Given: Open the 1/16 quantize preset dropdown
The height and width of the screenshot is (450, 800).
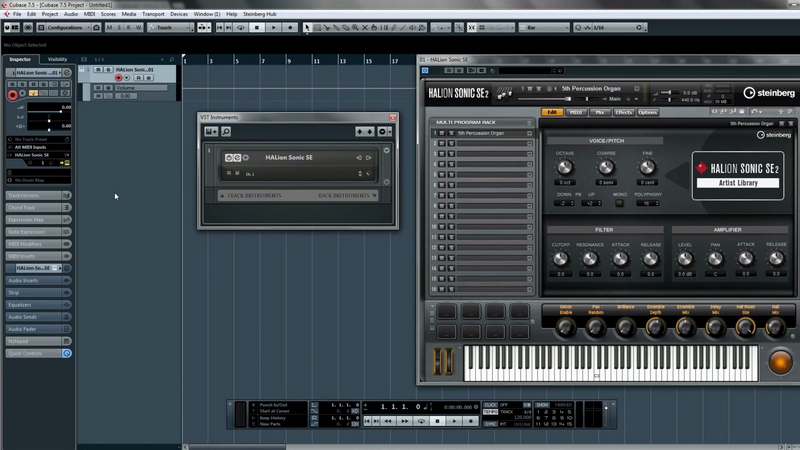Looking at the screenshot, I should click(609, 28).
